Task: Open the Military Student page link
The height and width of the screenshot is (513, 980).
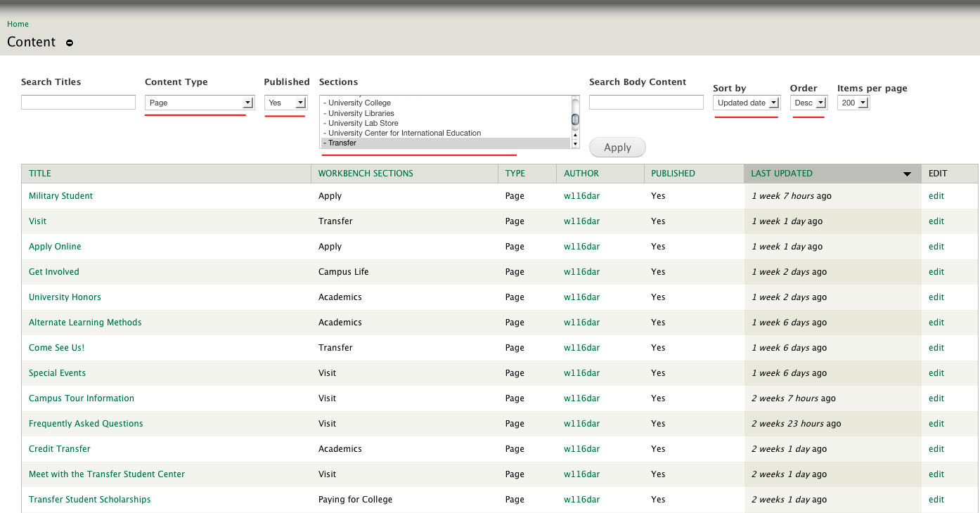Action: click(60, 196)
